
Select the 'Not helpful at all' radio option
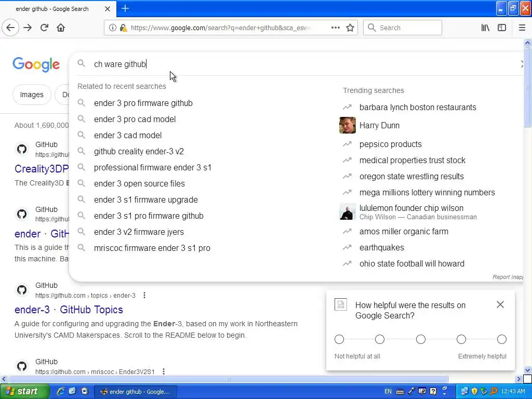[x=339, y=339]
